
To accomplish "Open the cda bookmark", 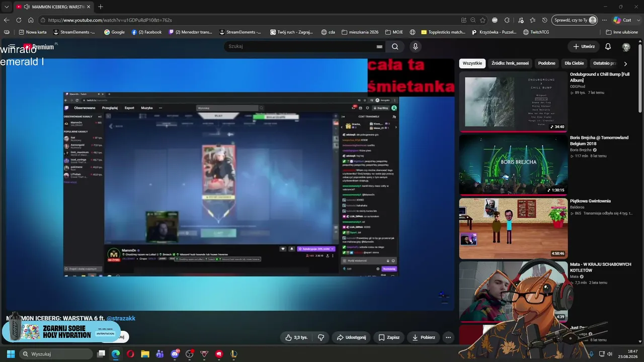I will (x=328, y=32).
